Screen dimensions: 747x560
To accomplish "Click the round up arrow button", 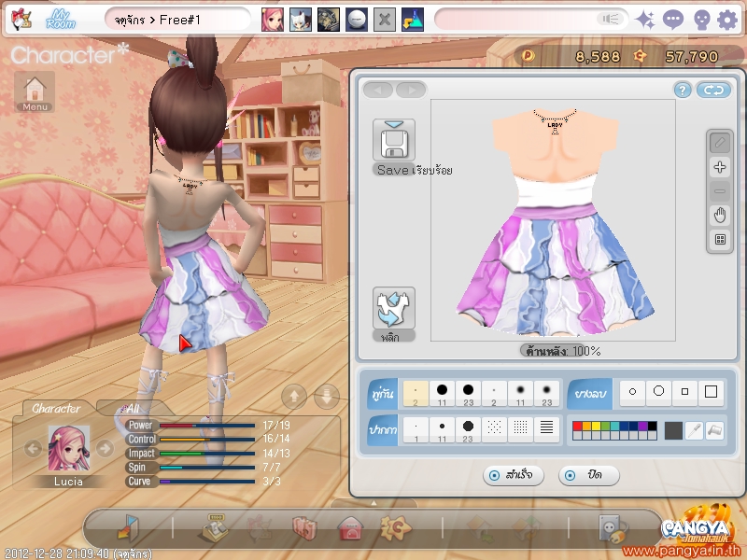I will (294, 396).
